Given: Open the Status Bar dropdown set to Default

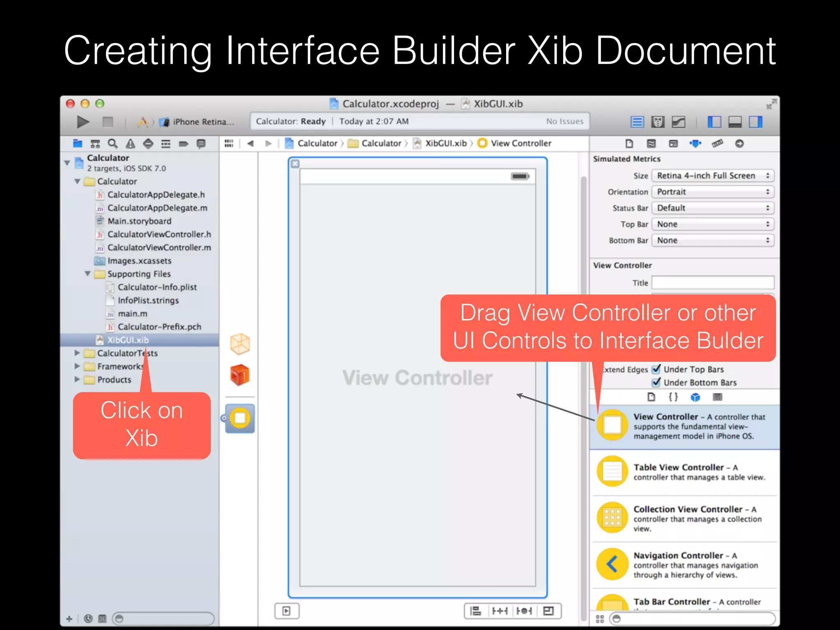Looking at the screenshot, I should [x=713, y=208].
